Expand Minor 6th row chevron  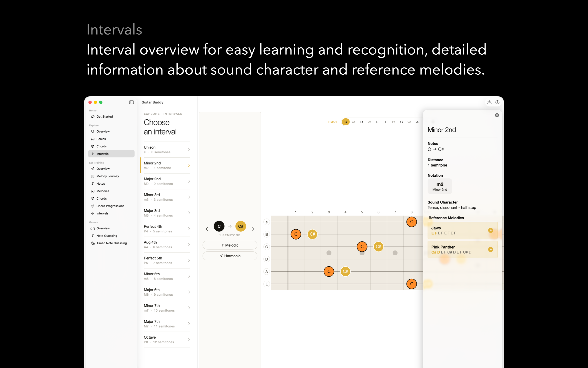pos(189,276)
